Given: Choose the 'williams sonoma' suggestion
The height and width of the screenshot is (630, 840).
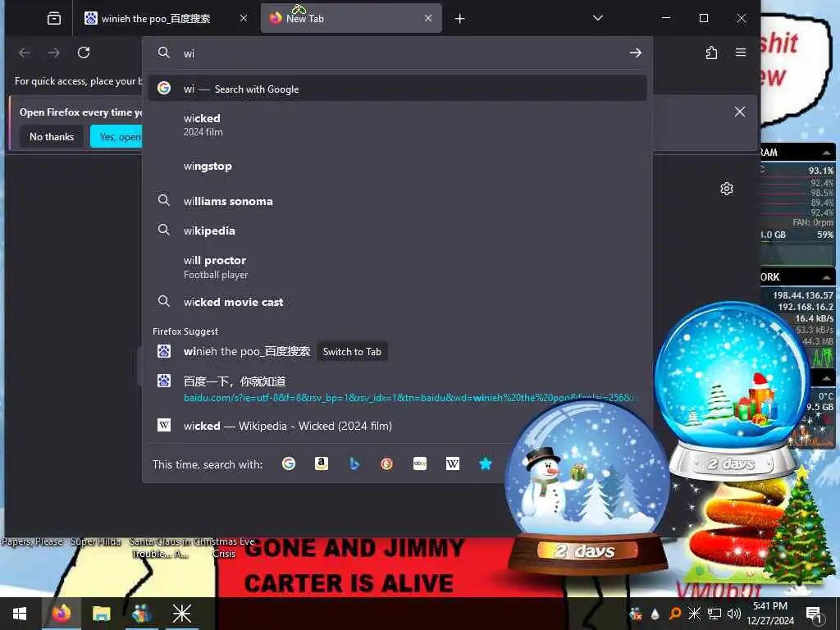Looking at the screenshot, I should click(398, 201).
